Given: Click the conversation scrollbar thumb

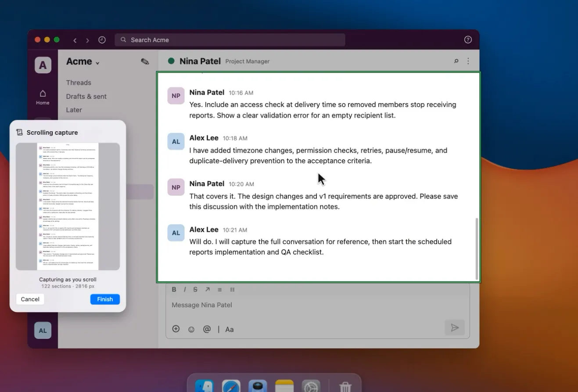Looking at the screenshot, I should [x=477, y=248].
